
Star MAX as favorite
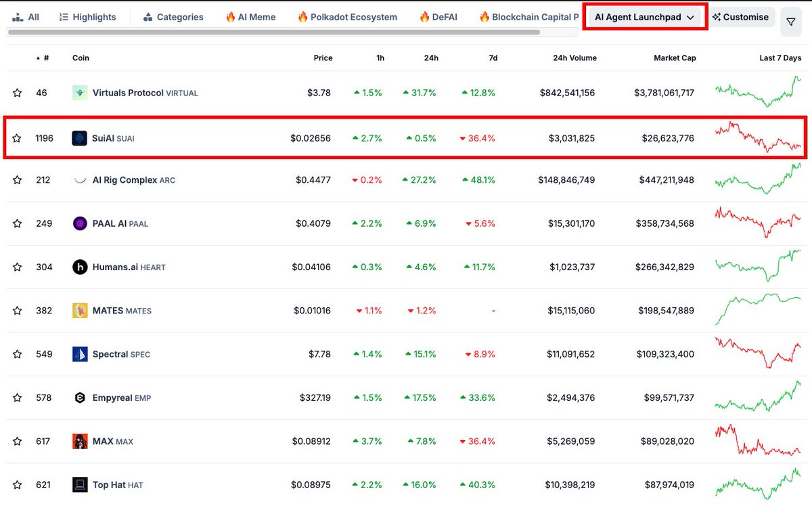point(17,441)
